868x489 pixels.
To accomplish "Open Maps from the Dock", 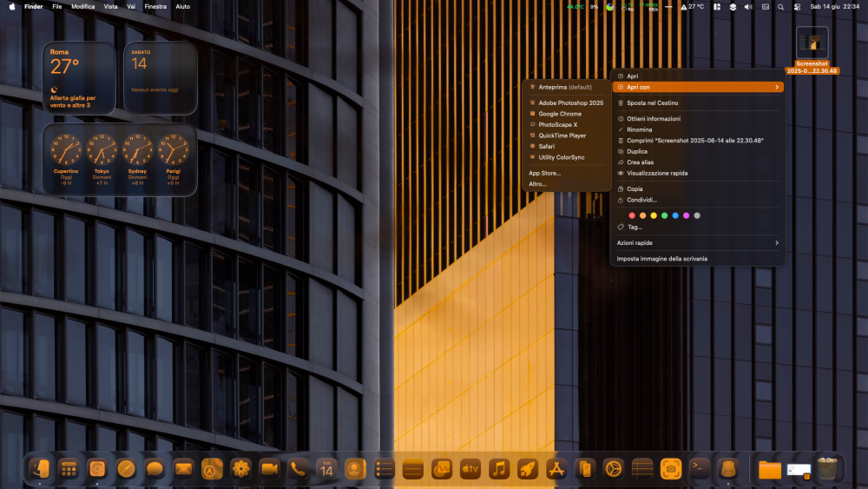I will pyautogui.click(x=212, y=469).
